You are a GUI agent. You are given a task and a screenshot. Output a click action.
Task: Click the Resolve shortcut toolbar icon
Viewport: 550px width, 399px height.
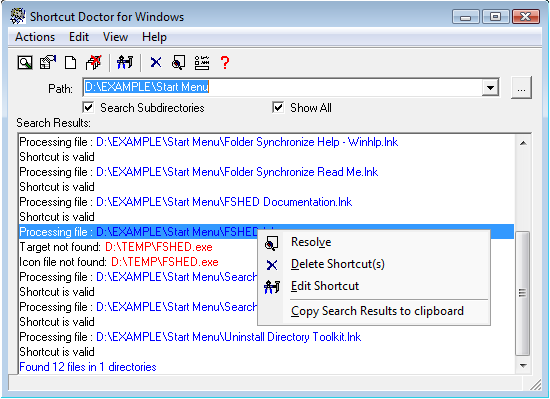coord(178,63)
